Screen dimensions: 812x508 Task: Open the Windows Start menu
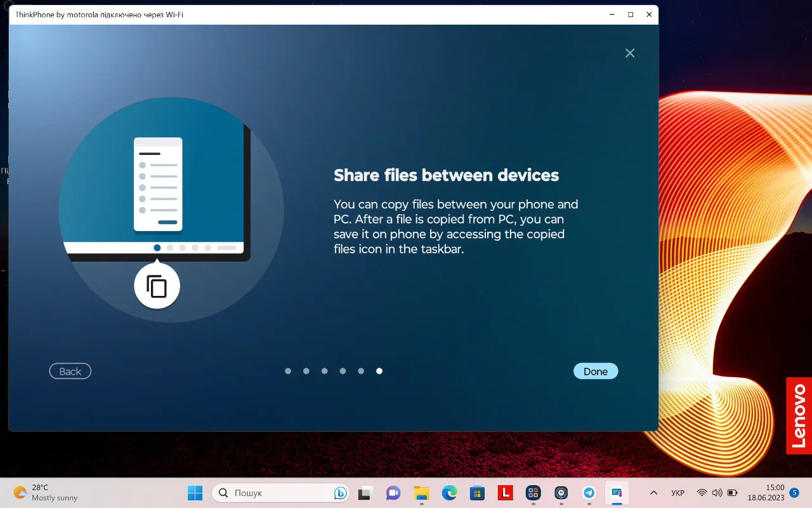click(x=195, y=493)
